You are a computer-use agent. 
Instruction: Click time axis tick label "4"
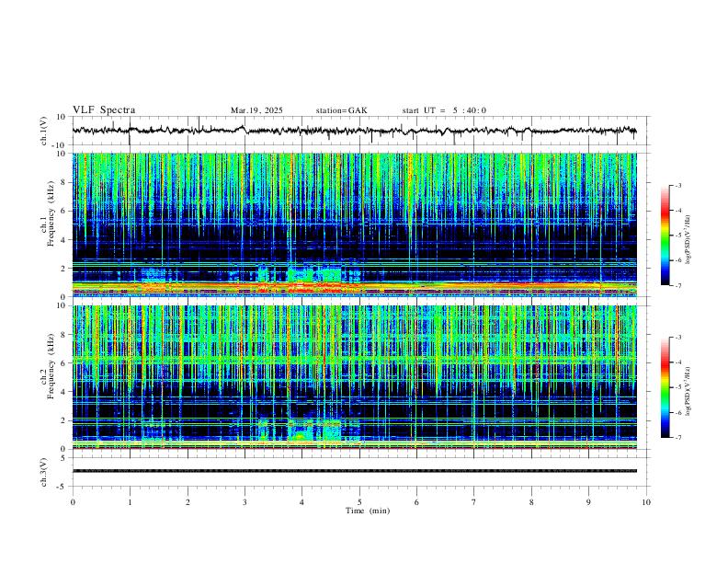pos(302,502)
